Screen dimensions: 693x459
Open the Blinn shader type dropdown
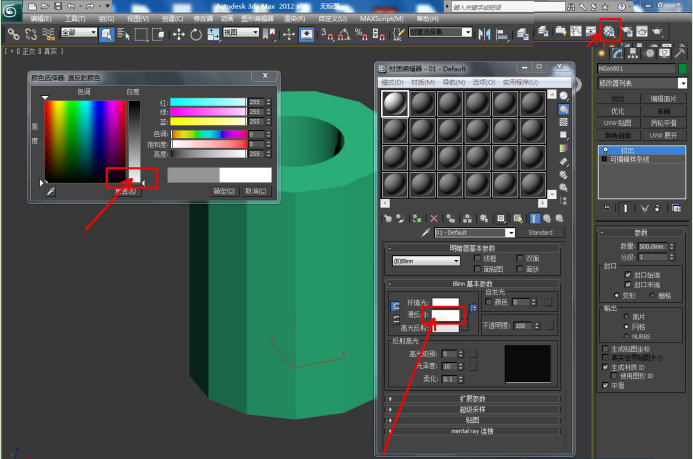pos(427,259)
